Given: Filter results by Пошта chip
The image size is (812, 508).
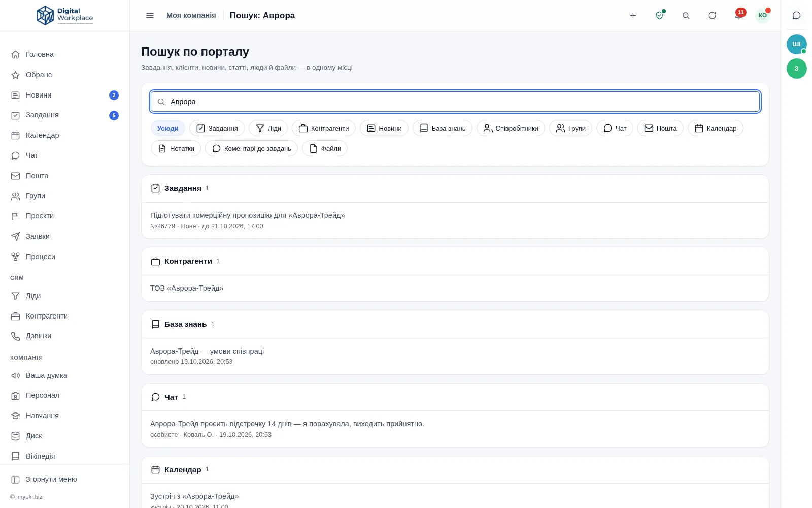Looking at the screenshot, I should pyautogui.click(x=660, y=128).
